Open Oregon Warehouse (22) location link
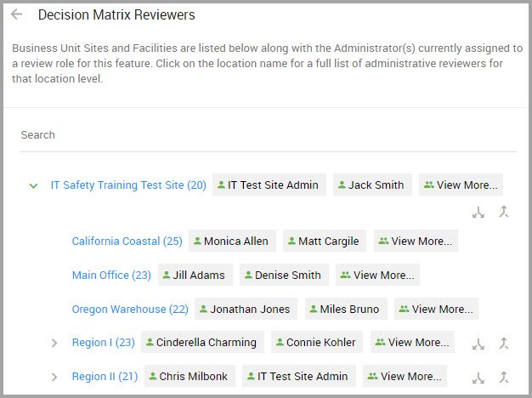This screenshot has width=532, height=398. coord(130,309)
